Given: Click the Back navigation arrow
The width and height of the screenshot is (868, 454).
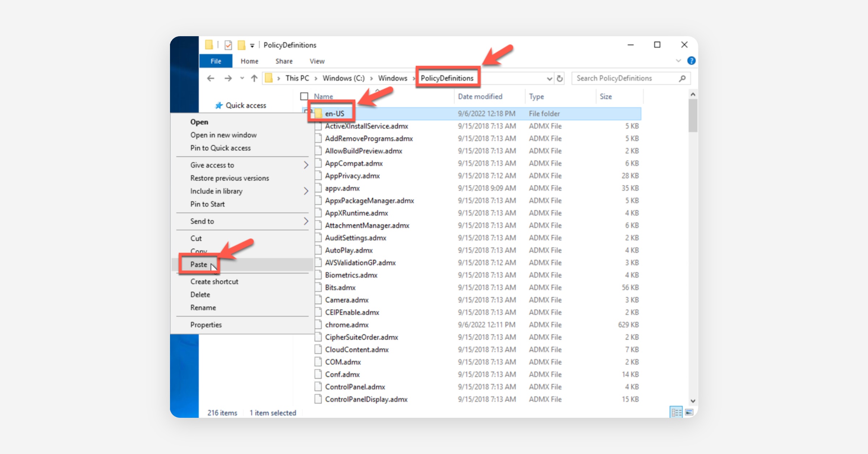Looking at the screenshot, I should (210, 78).
